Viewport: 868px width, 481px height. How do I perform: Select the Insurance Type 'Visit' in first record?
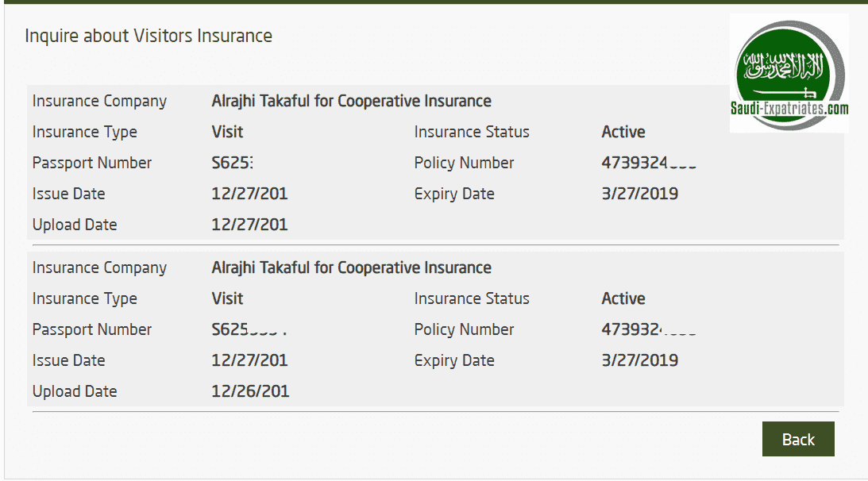(x=227, y=132)
